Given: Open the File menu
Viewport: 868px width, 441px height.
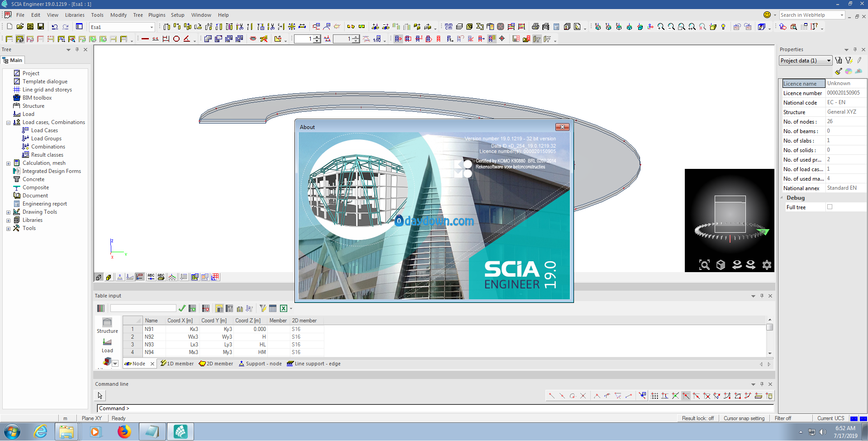Looking at the screenshot, I should (x=20, y=15).
